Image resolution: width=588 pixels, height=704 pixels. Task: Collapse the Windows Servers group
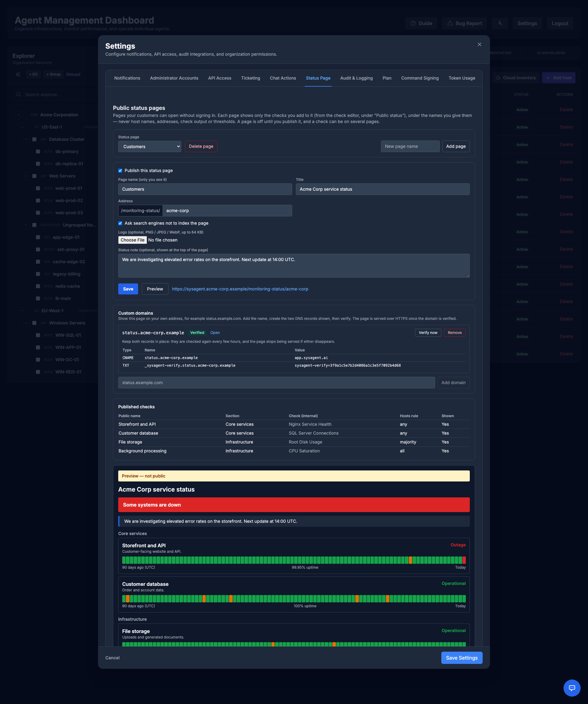[x=26, y=323]
